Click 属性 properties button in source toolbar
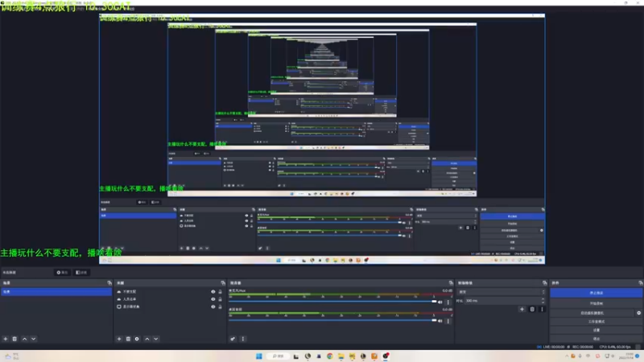 62,273
